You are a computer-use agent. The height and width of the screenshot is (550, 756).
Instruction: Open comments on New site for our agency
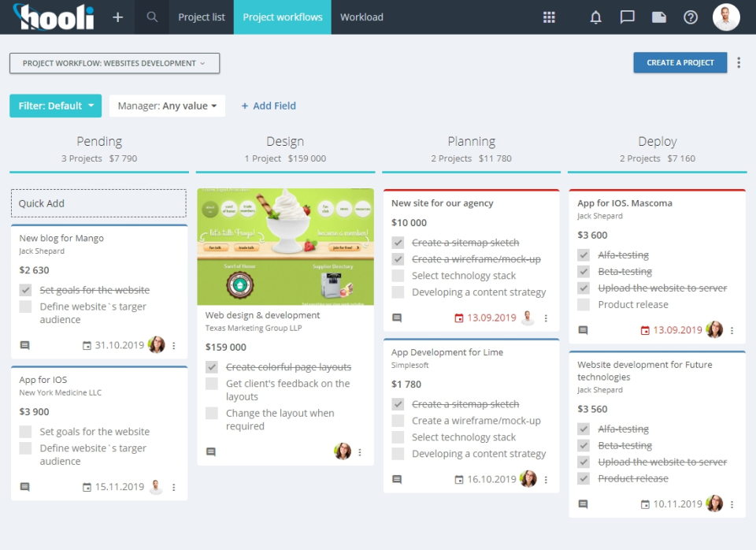tap(397, 318)
